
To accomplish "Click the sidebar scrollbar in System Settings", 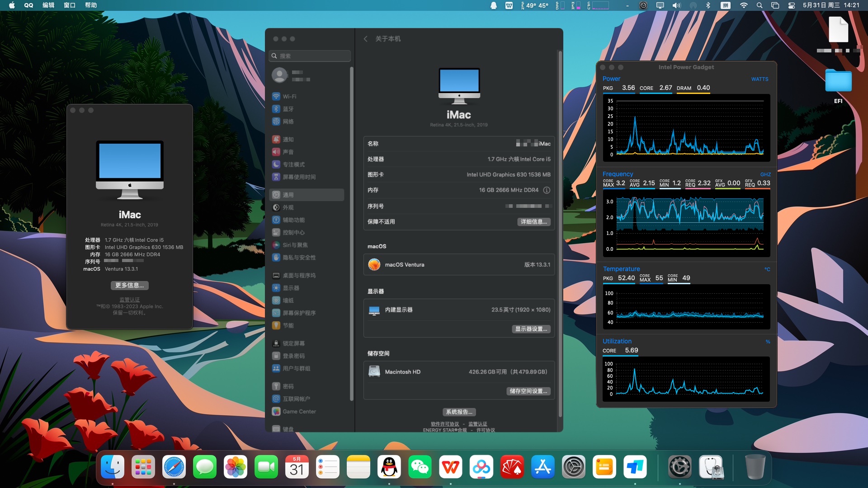I will (x=351, y=234).
